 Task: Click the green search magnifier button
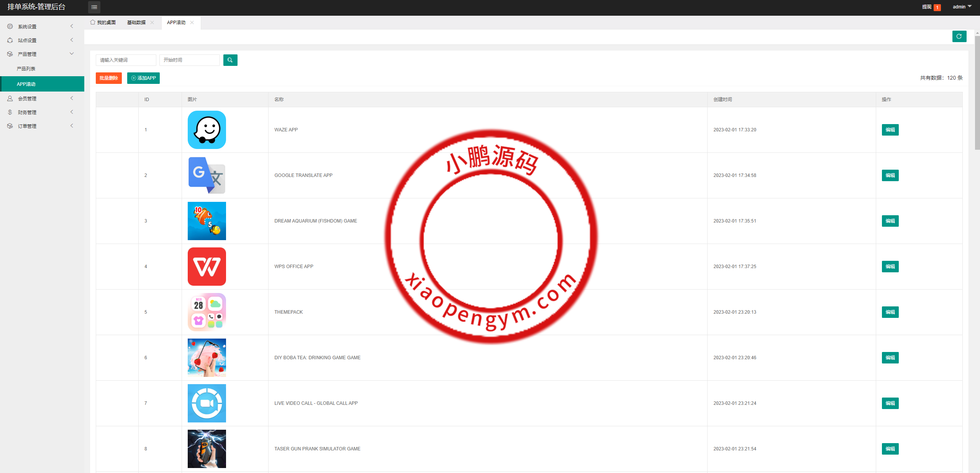tap(230, 60)
